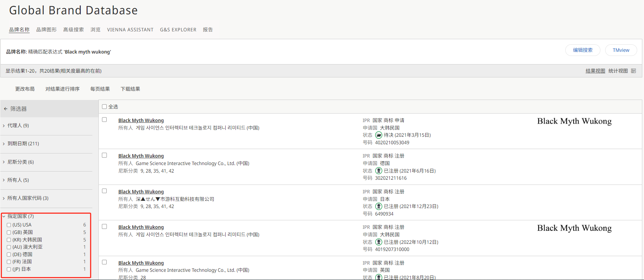The height and width of the screenshot is (280, 644).
Task: Toggle the 全选 checkbox
Action: [x=104, y=107]
